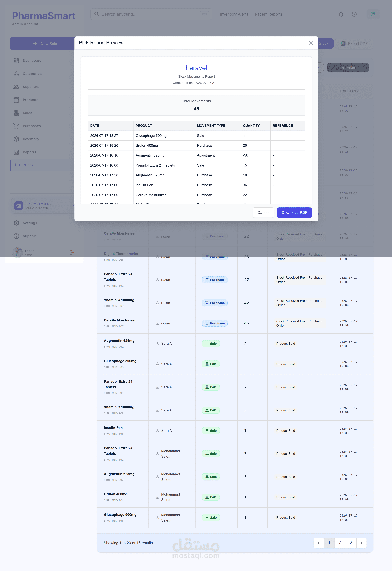392x571 pixels.
Task: Go to Inventory menu item
Action: pos(31,139)
